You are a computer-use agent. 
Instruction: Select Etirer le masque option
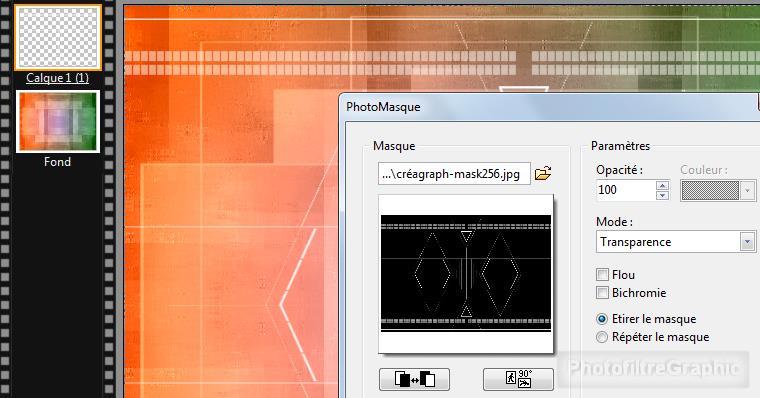click(602, 319)
